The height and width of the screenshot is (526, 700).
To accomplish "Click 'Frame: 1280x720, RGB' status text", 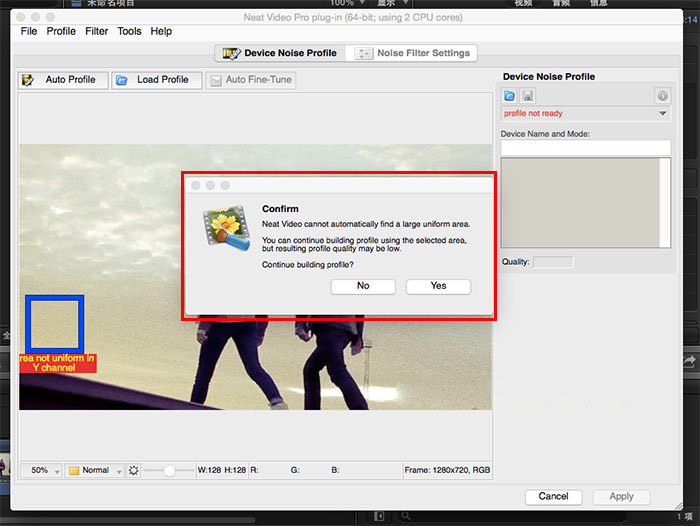I will pos(447,470).
